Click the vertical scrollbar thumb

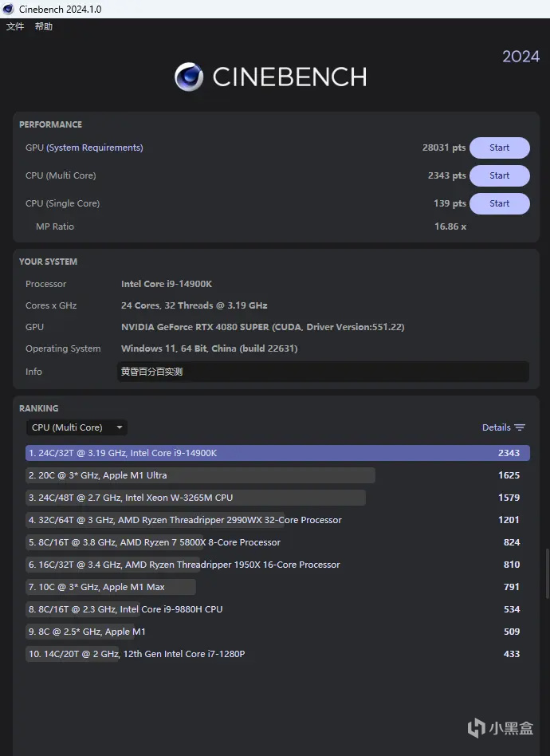[547, 573]
